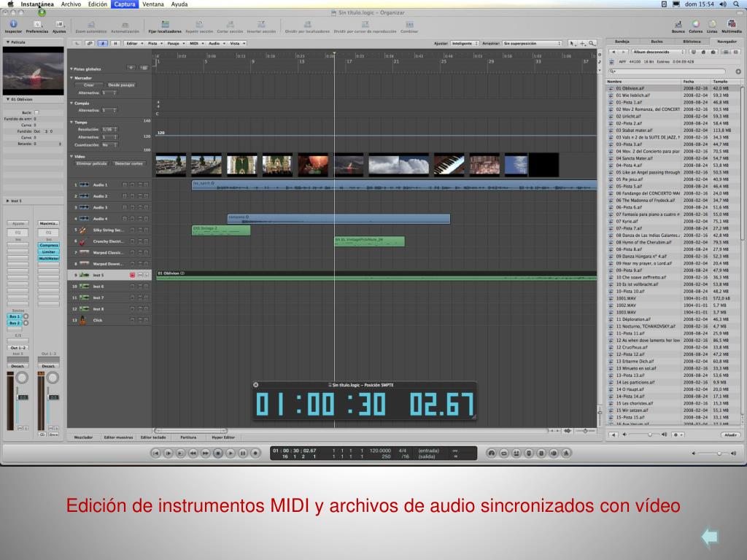
Task: Collapse the Película disclosure triangle
Action: 7,42
